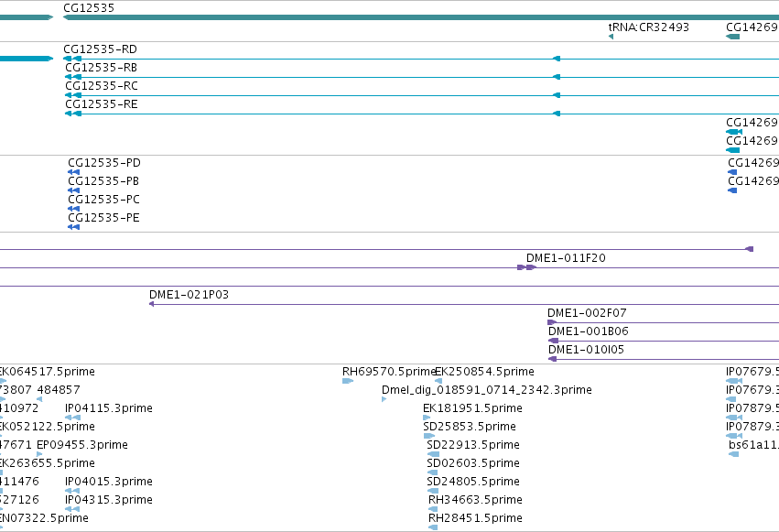
Task: Click the CG12535-RD transcript label
Action: click(x=100, y=49)
